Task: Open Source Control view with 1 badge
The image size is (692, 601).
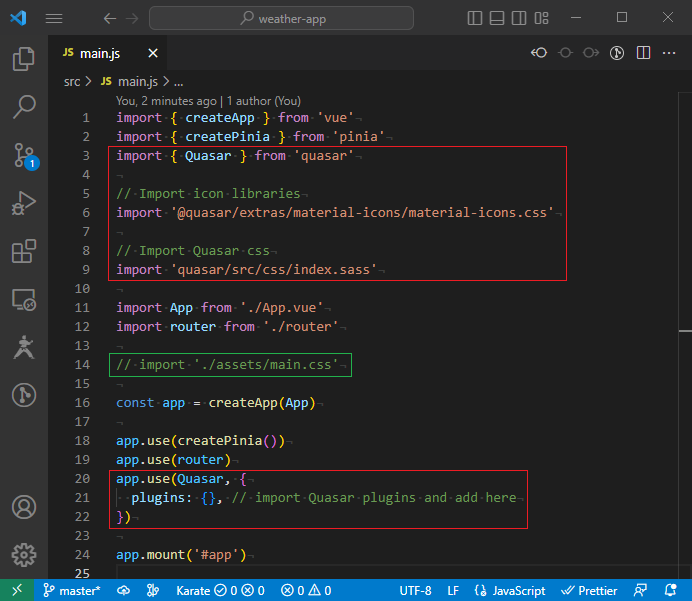Action: click(x=25, y=156)
